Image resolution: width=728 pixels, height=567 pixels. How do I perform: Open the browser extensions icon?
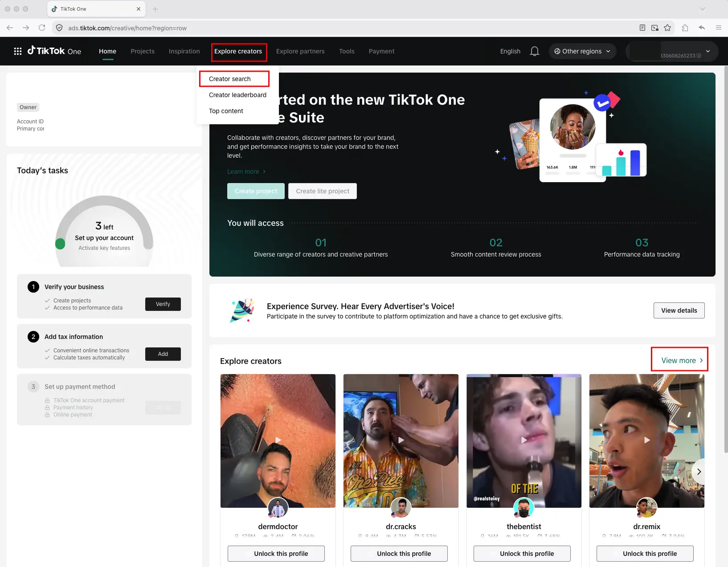coord(685,28)
